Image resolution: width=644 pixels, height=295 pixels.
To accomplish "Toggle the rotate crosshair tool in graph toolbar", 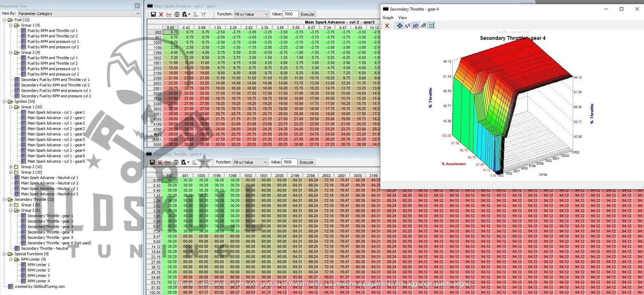I will 400,26.
